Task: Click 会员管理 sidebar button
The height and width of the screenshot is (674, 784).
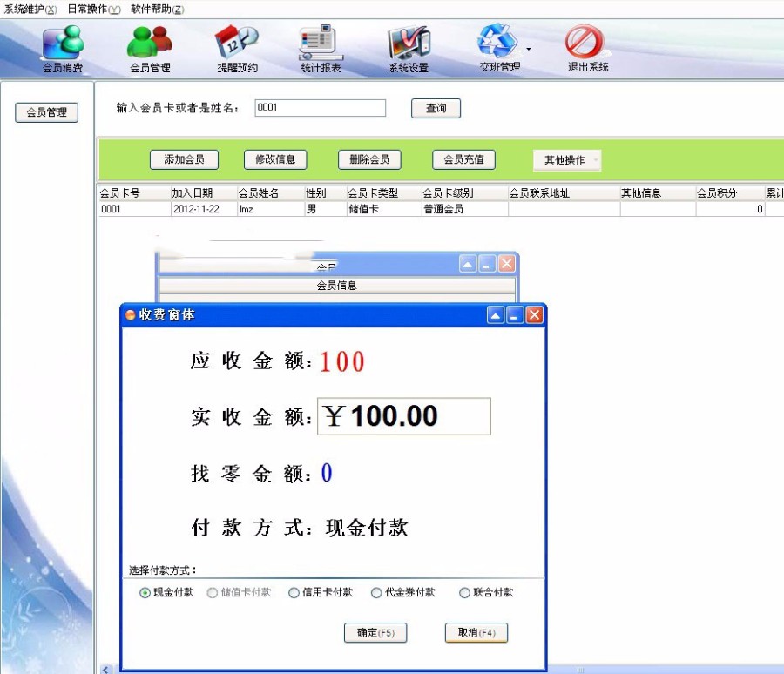Action: tap(46, 112)
